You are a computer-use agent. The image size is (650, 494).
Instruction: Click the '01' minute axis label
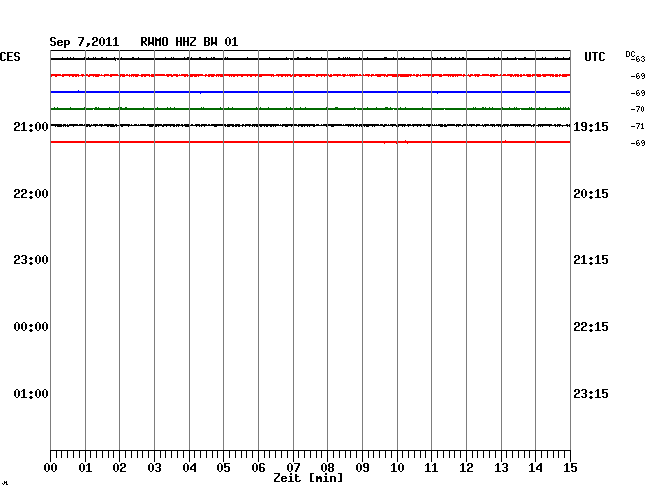(x=85, y=467)
